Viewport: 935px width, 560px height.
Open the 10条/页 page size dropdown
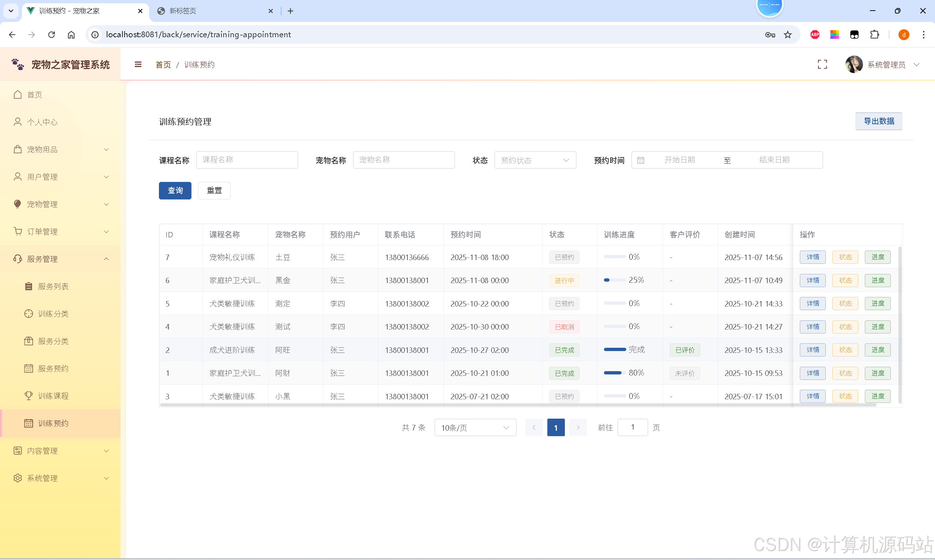click(475, 427)
